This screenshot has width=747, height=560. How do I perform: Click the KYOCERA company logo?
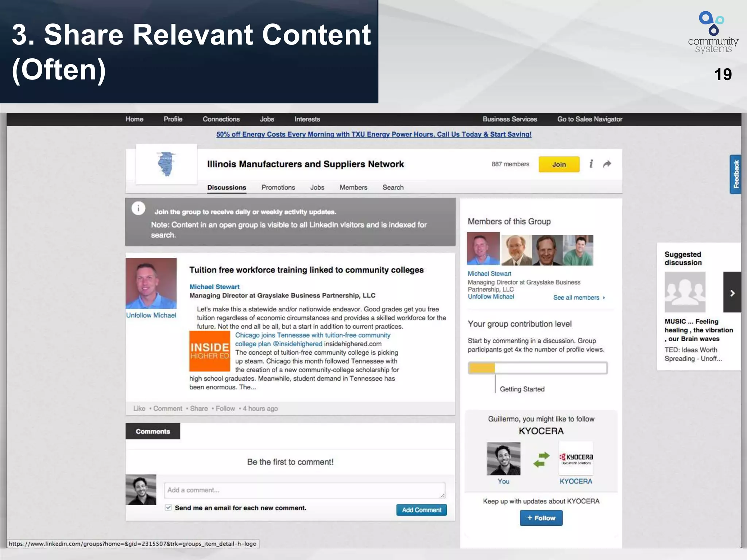point(576,458)
